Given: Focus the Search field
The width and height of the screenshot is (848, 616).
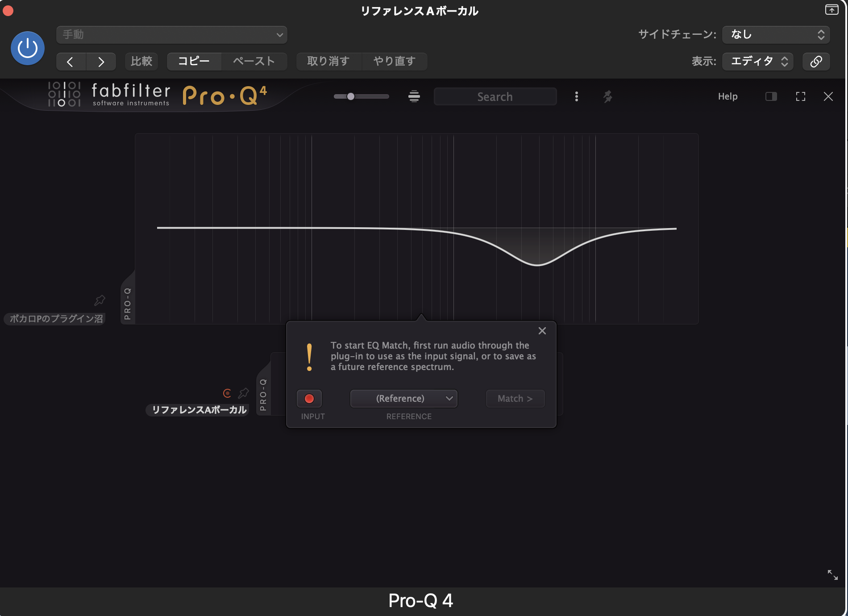Looking at the screenshot, I should tap(495, 96).
